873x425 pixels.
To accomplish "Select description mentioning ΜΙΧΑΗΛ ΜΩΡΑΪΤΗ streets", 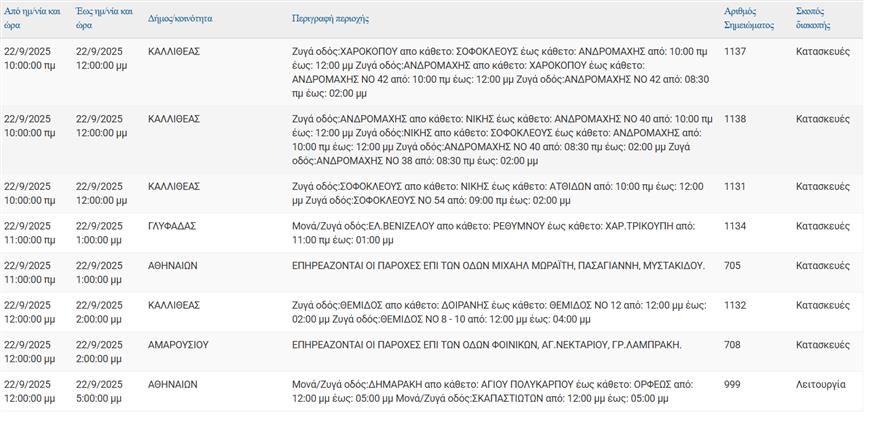I will pos(498,266).
